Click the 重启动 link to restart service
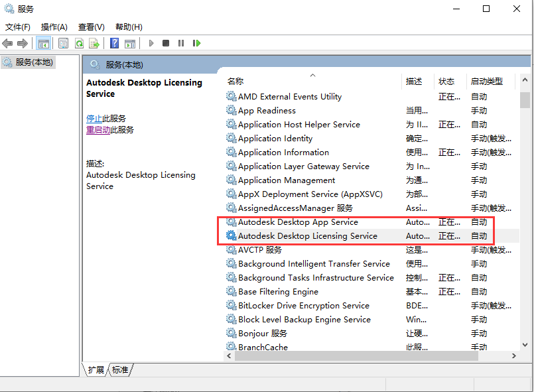Viewport: 534px width, 392px height. (x=98, y=130)
